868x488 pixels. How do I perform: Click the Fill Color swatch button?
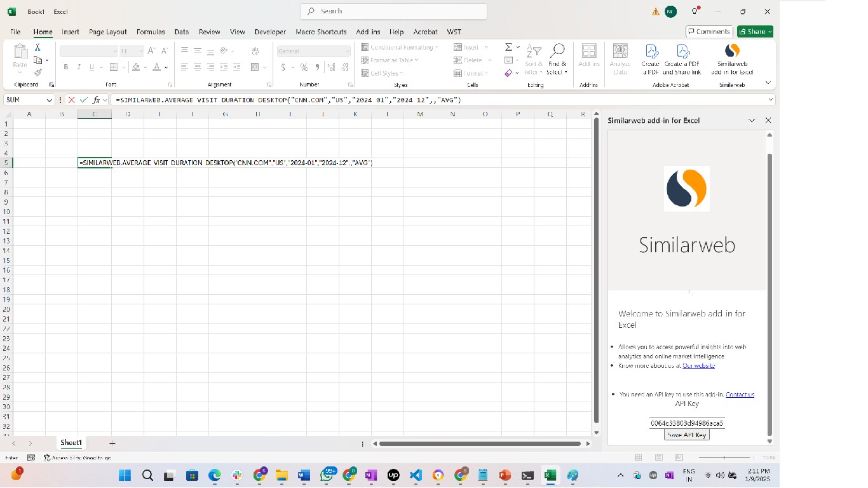tap(136, 67)
